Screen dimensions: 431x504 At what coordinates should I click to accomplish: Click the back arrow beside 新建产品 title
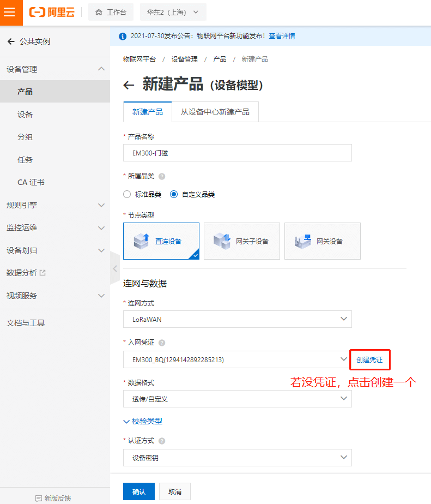tap(129, 85)
